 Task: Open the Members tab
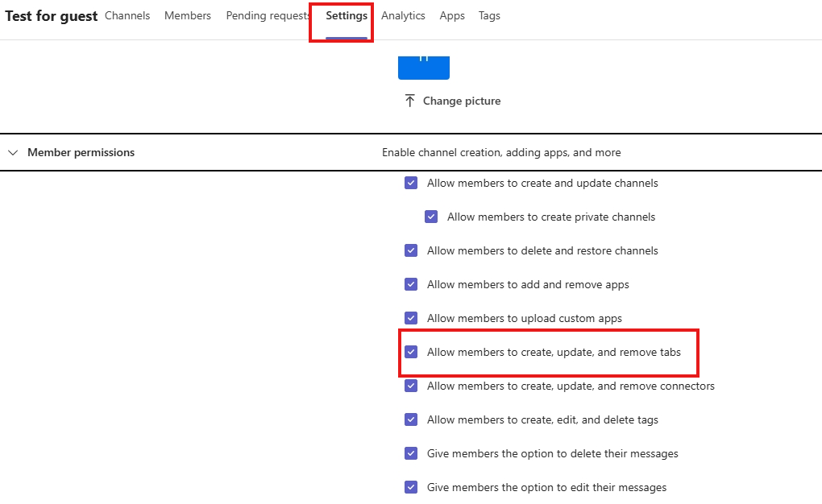point(188,16)
